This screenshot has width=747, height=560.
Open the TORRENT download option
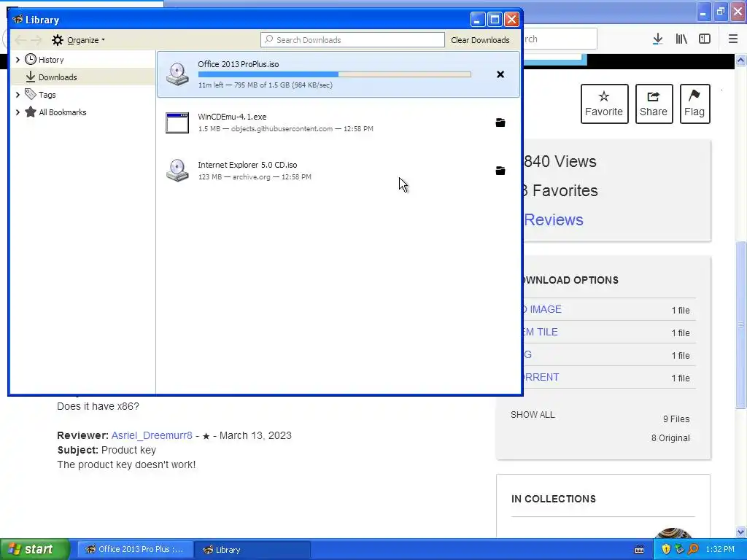[x=541, y=377]
